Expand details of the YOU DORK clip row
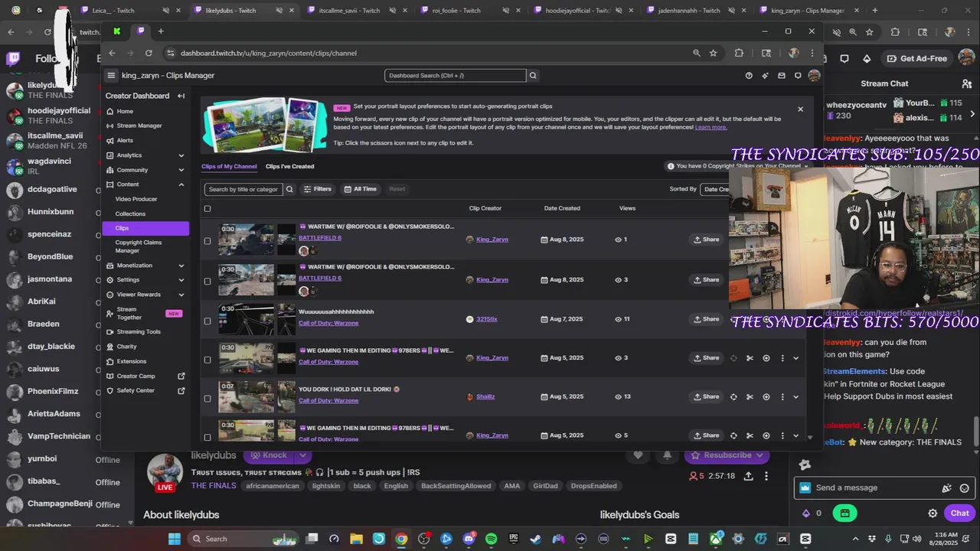Image resolution: width=980 pixels, height=551 pixels. (x=795, y=396)
